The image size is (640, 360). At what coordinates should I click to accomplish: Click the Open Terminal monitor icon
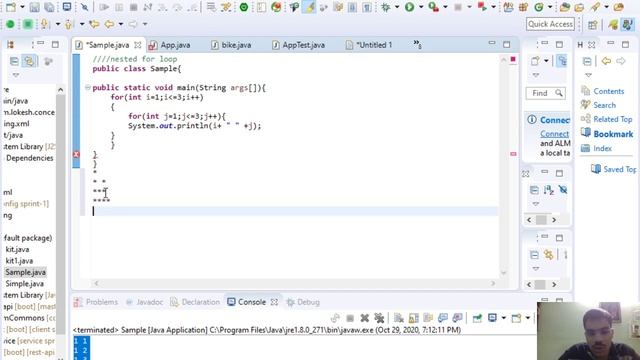pyautogui.click(x=67, y=7)
